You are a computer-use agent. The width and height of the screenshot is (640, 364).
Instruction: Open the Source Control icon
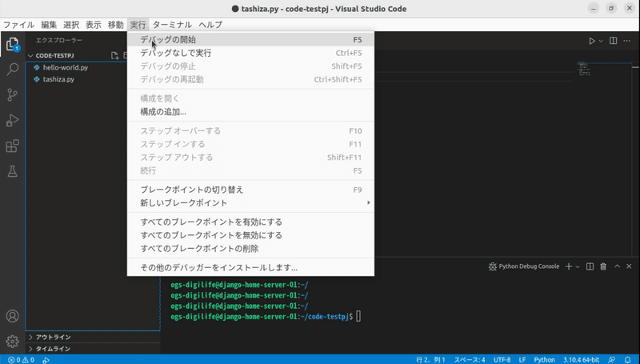12,95
